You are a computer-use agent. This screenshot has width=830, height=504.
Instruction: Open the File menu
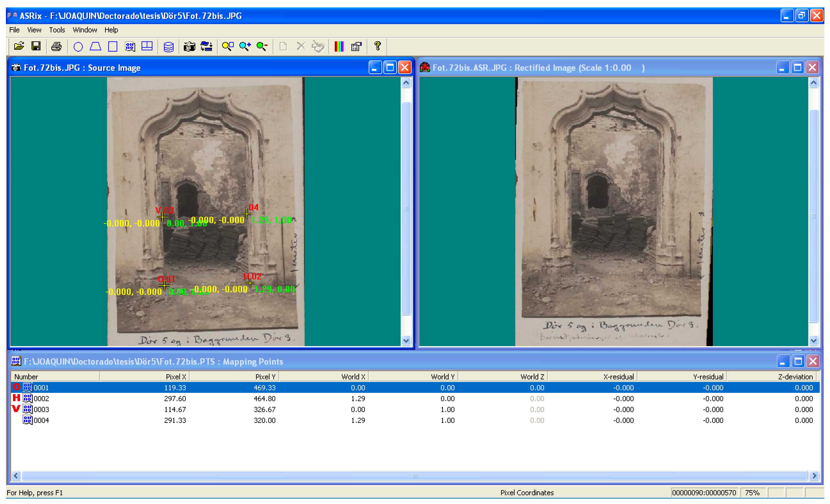click(x=14, y=30)
